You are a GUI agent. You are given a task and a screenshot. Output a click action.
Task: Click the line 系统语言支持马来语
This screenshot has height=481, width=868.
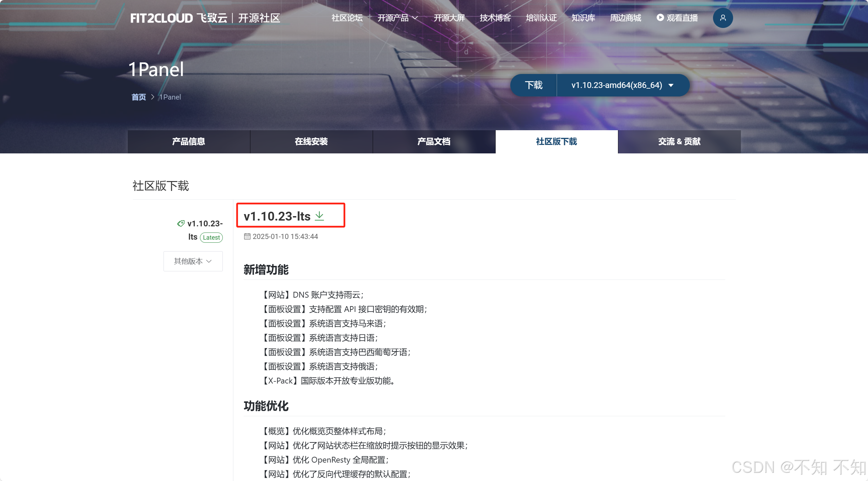coord(323,323)
